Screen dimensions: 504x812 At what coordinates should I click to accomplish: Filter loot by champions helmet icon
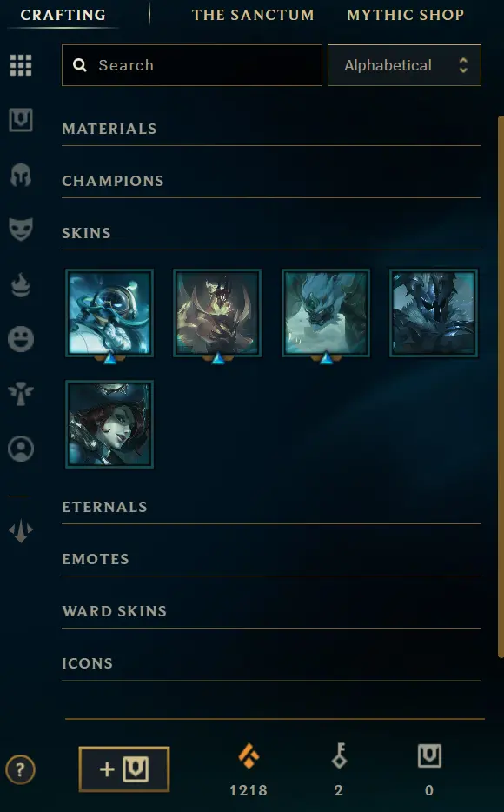click(x=21, y=175)
